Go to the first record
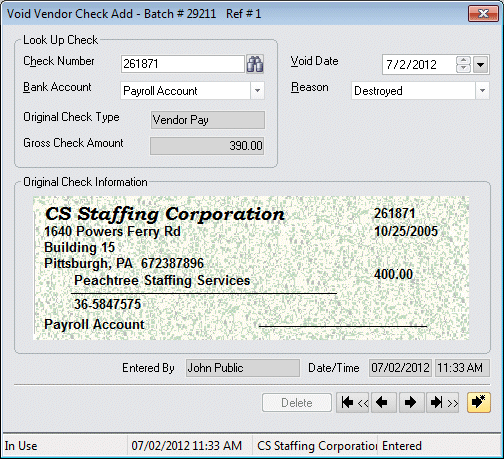The height and width of the screenshot is (459, 504). click(353, 403)
